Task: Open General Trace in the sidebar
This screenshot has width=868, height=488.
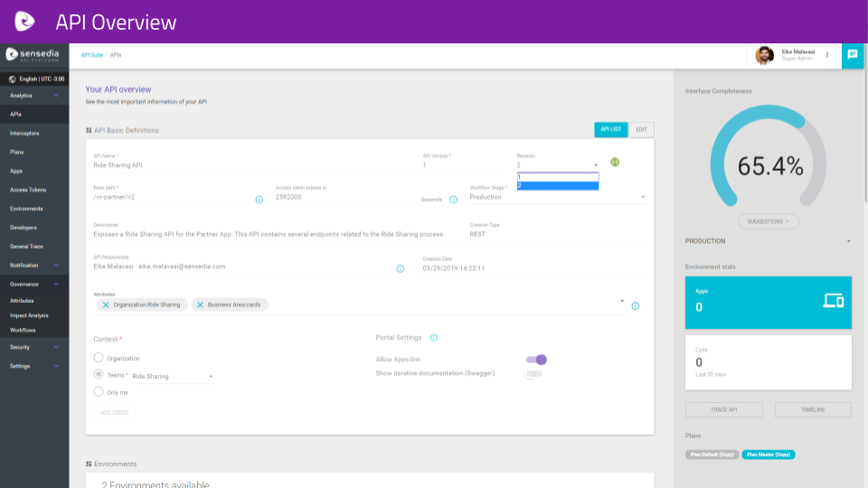Action: pos(34,246)
